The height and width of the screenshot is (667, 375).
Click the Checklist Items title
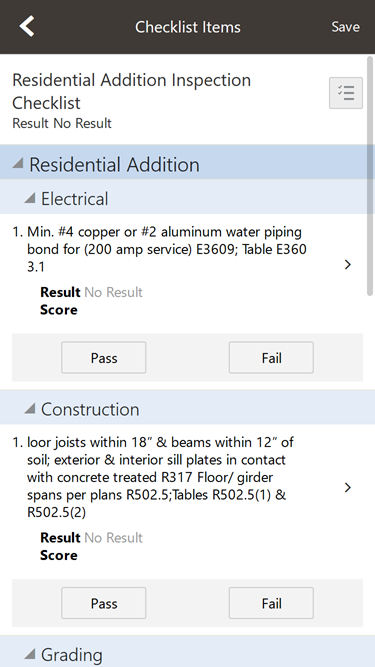[188, 27]
